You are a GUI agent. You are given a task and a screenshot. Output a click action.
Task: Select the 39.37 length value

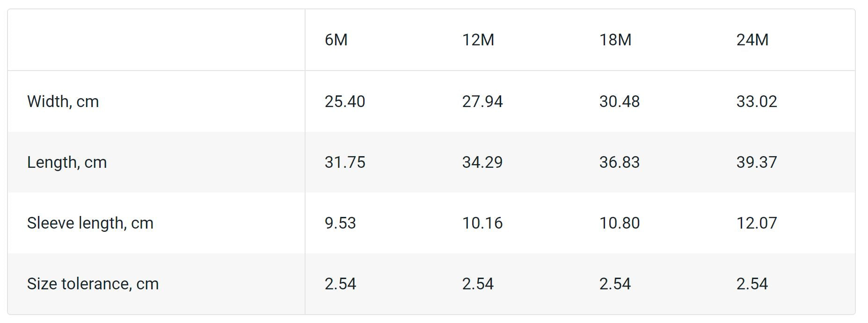(756, 163)
